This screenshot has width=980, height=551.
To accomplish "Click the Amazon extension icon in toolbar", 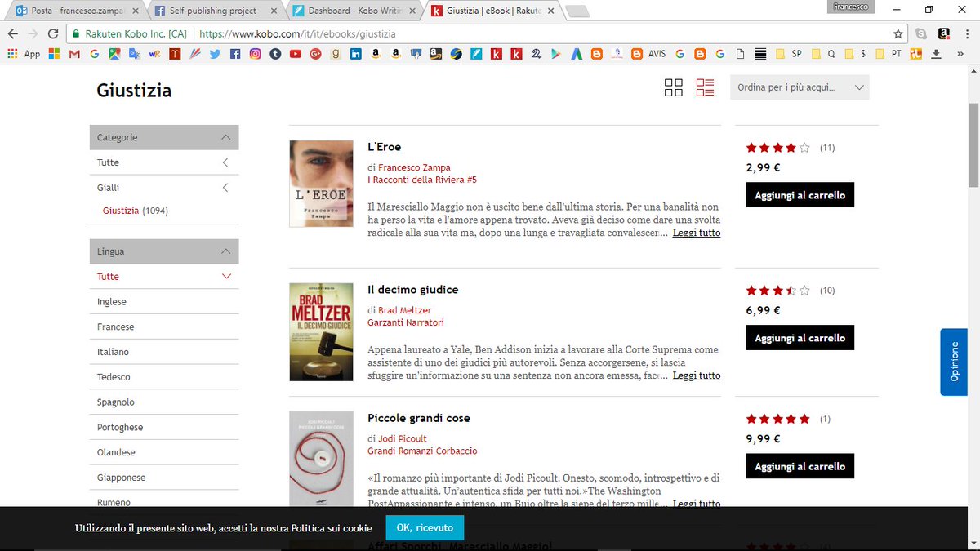I will [944, 34].
